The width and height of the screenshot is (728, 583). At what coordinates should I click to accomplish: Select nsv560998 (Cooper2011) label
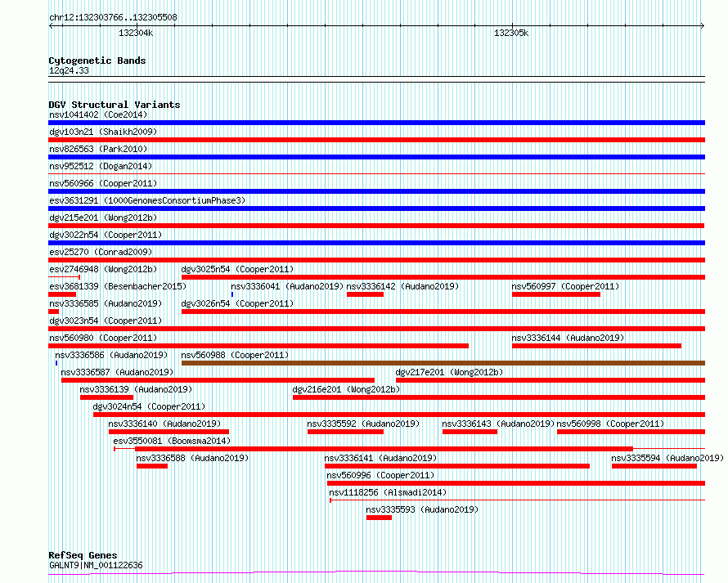pyautogui.click(x=610, y=424)
